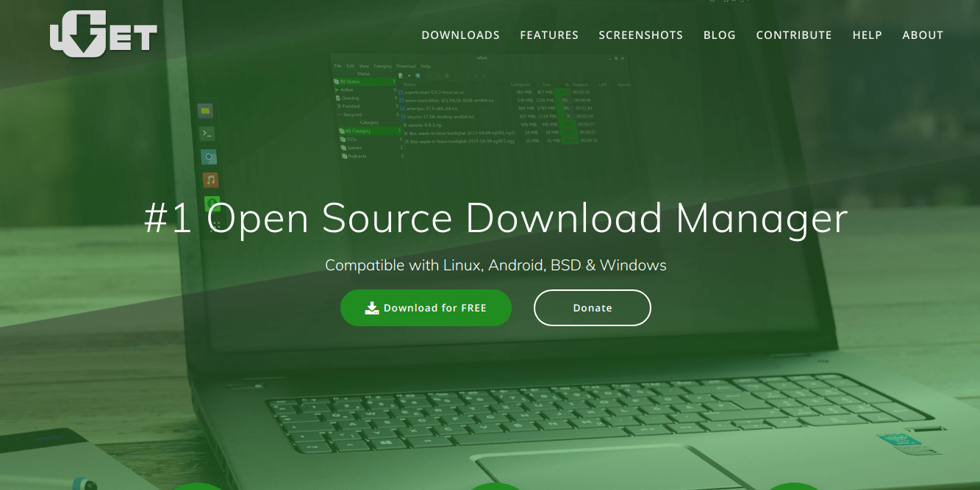Open the Downloads menu item

point(460,35)
